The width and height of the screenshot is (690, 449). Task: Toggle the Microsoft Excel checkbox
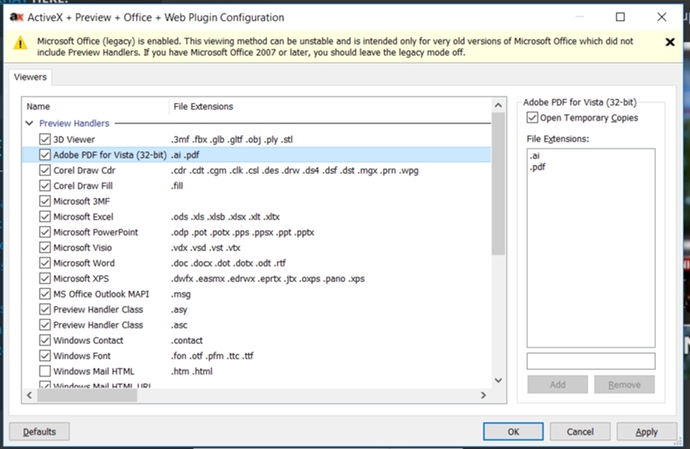(x=44, y=217)
